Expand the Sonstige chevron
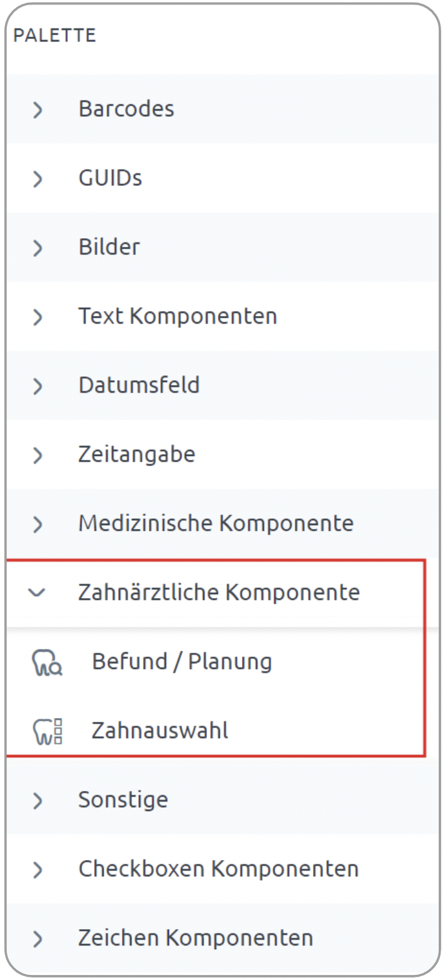The image size is (445, 980). point(38,801)
